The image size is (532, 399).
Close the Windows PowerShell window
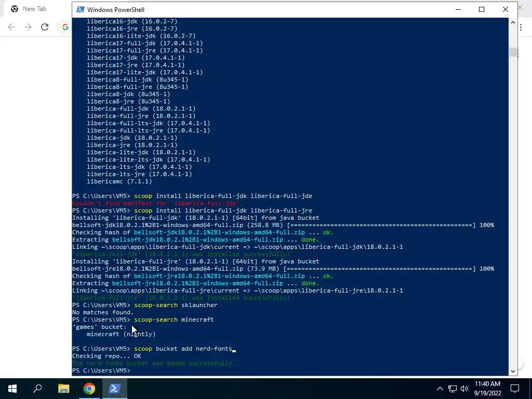(x=505, y=9)
